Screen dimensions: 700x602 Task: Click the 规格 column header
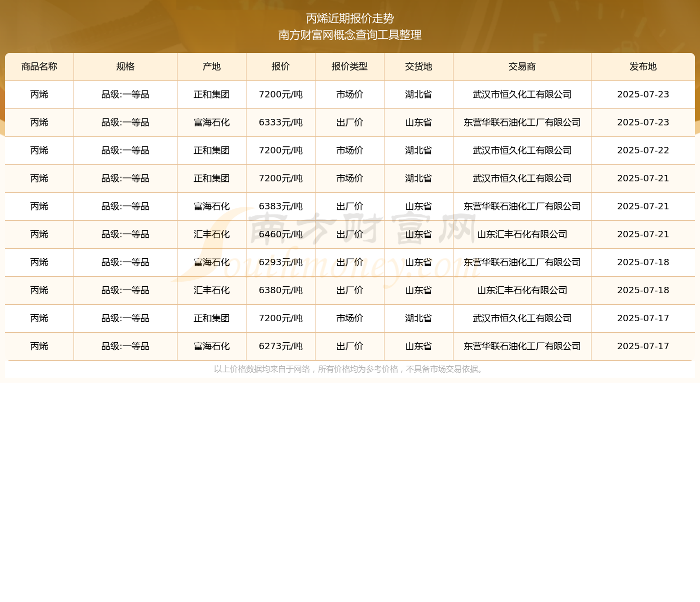pyautogui.click(x=125, y=66)
